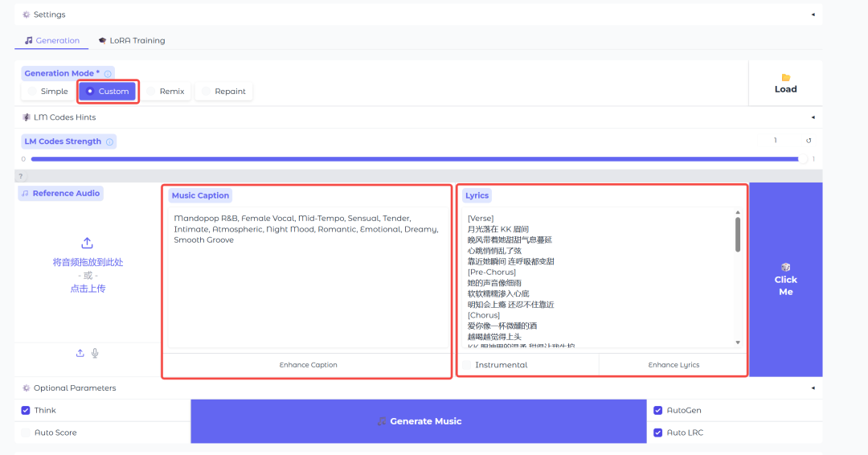This screenshot has height=455, width=868.
Task: Click the 将音频拖放到此处 drop text
Action: click(88, 262)
